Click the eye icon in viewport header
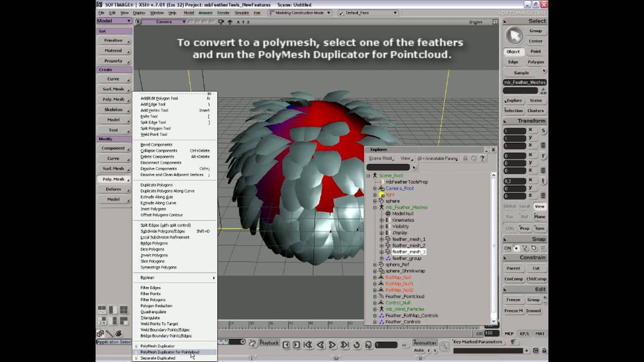 coord(230,22)
